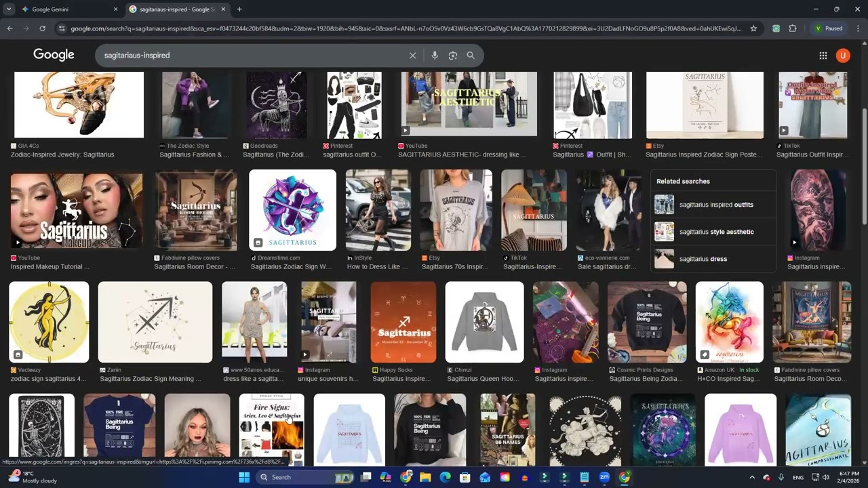Open related search sagittarius dress
This screenshot has width=868, height=488.
pos(713,259)
